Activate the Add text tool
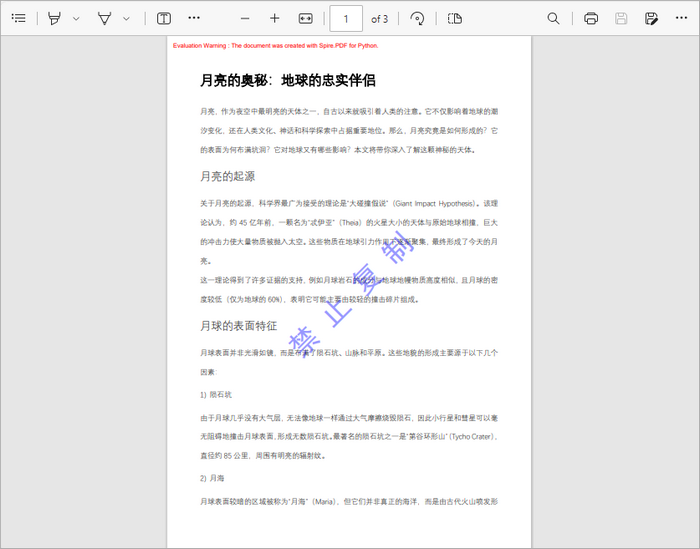The height and width of the screenshot is (549, 700). [163, 19]
